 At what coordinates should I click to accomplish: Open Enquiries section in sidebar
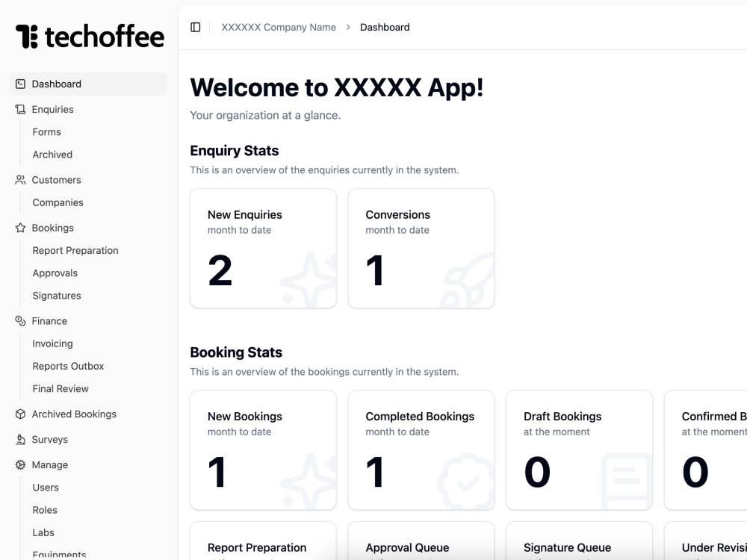88,110
